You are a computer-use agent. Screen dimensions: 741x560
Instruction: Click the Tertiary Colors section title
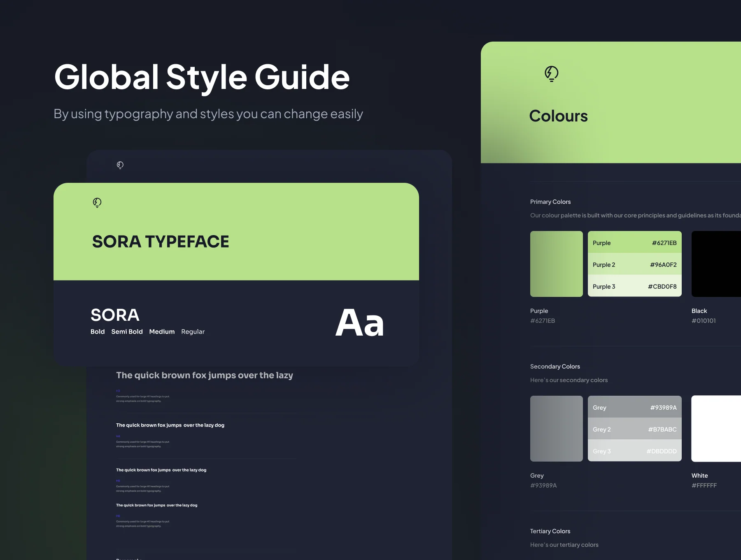550,531
